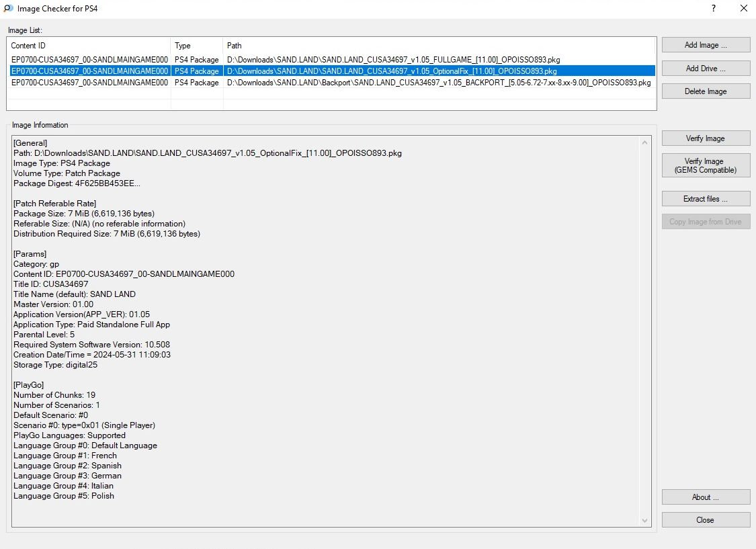Click the Parental Level: 5 line
756x549 pixels.
pyautogui.click(x=44, y=335)
